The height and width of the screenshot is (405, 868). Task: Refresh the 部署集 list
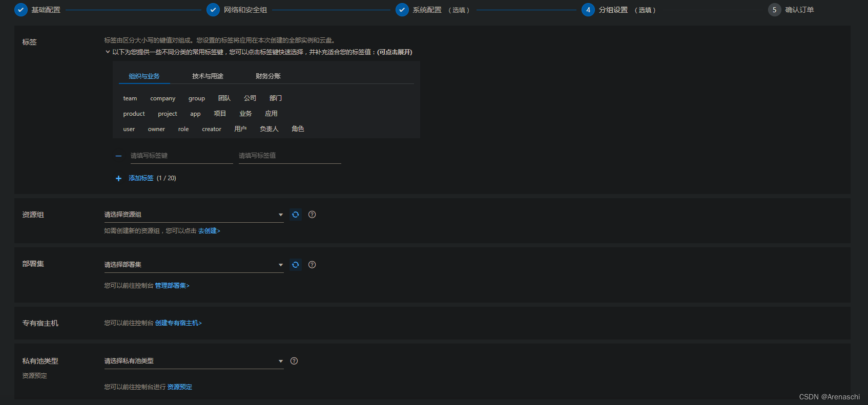(296, 265)
